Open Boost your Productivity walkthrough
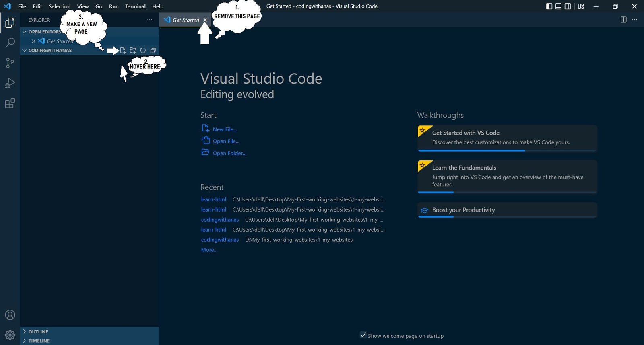 (507, 210)
